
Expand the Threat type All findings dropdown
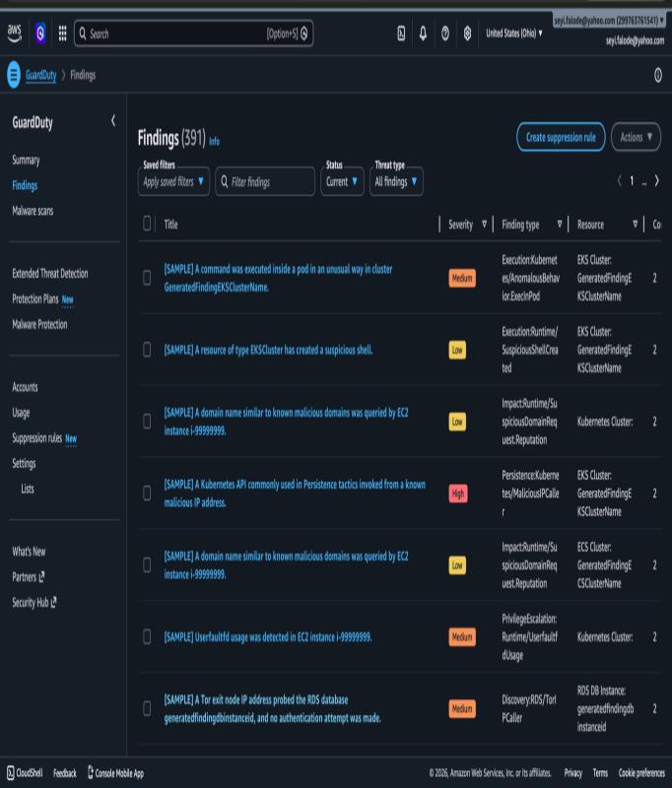pyautogui.click(x=396, y=181)
